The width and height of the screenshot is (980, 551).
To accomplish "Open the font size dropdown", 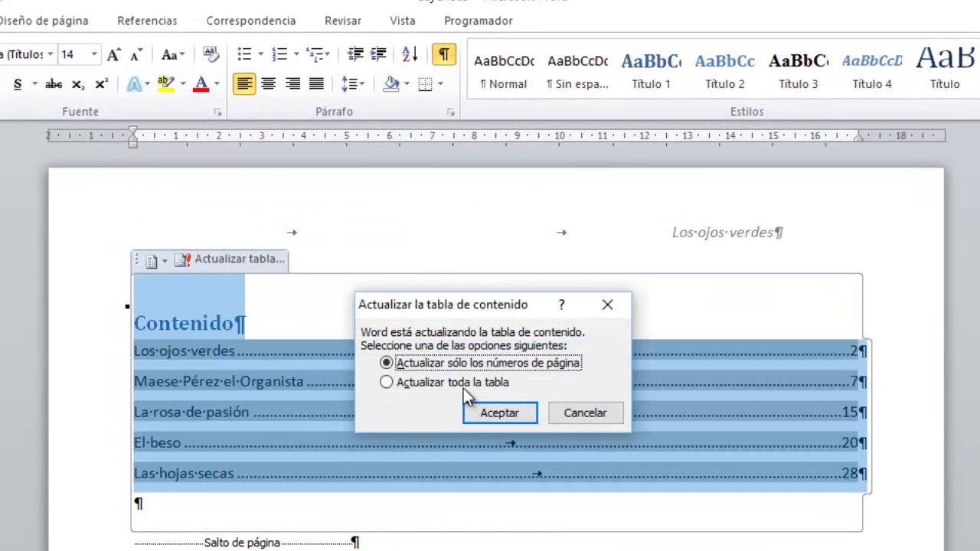I will (93, 54).
